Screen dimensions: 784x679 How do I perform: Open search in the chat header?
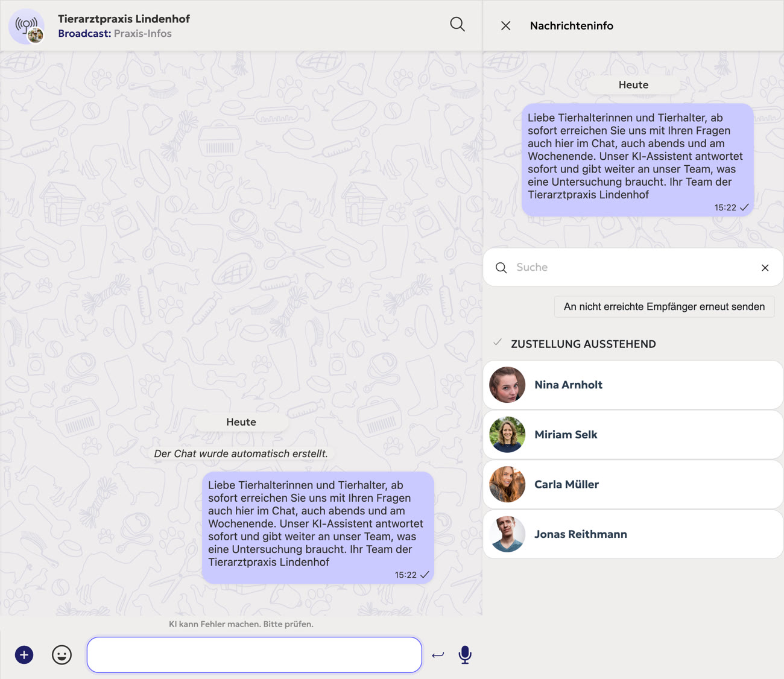[x=457, y=25]
